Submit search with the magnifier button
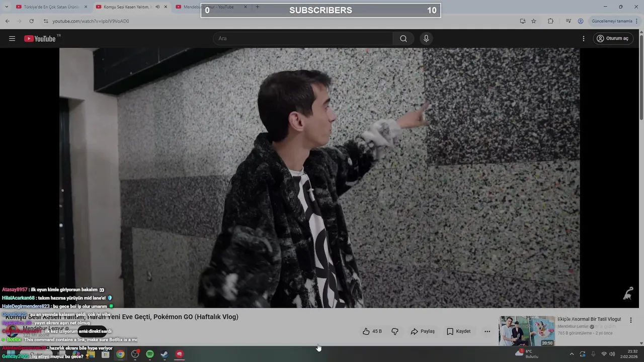 pyautogui.click(x=404, y=38)
